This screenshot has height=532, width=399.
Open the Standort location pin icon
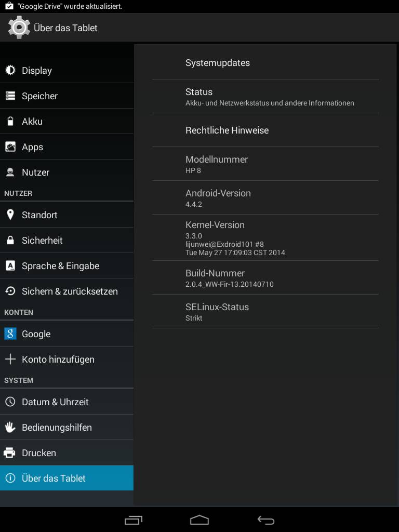point(10,215)
